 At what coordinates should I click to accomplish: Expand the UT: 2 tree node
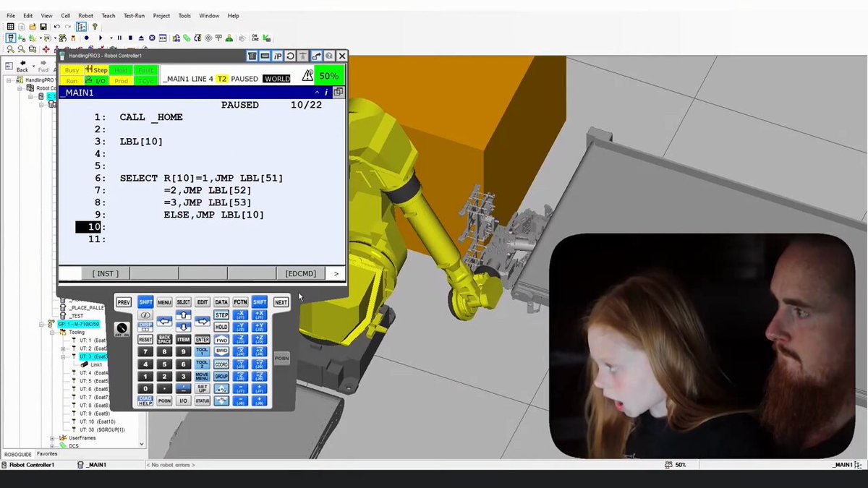63,348
